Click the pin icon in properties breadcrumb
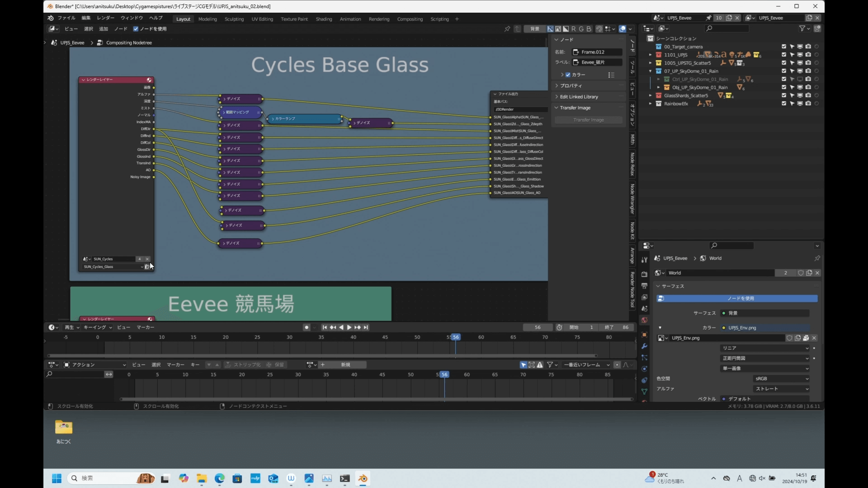The width and height of the screenshot is (868, 488). [x=817, y=258]
